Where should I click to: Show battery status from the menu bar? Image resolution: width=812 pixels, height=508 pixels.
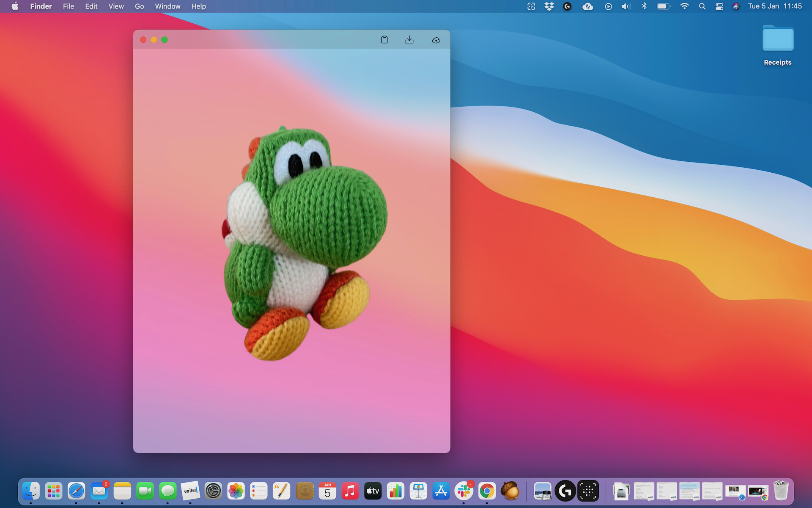tap(664, 6)
